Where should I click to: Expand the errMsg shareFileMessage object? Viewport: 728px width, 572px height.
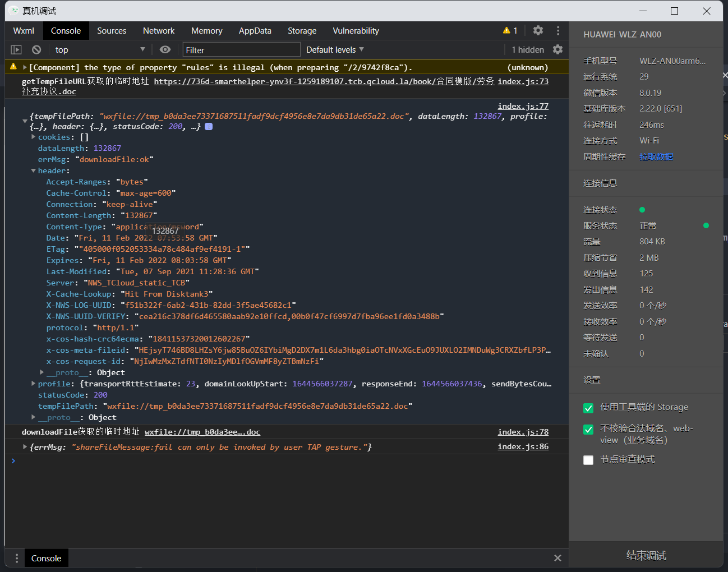[25, 447]
